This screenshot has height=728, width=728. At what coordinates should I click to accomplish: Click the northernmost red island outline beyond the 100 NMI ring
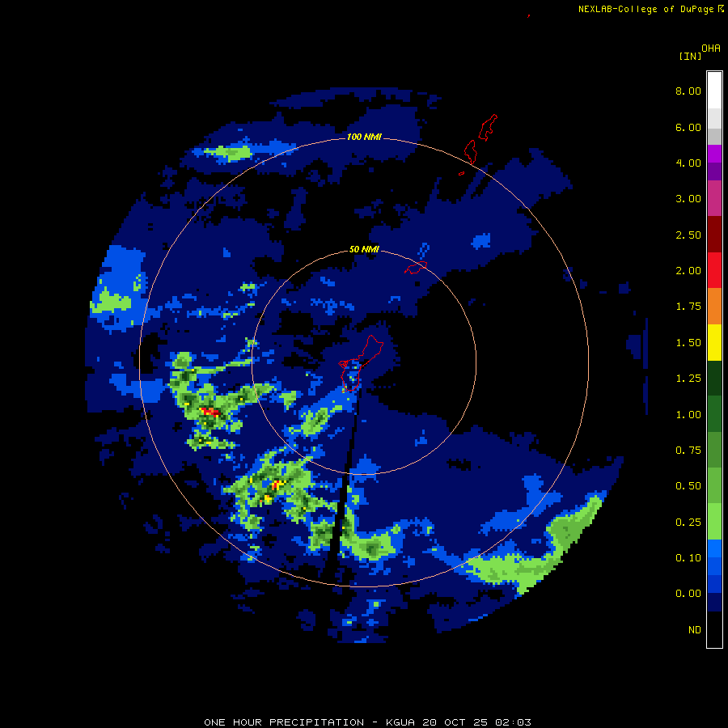coord(488,127)
